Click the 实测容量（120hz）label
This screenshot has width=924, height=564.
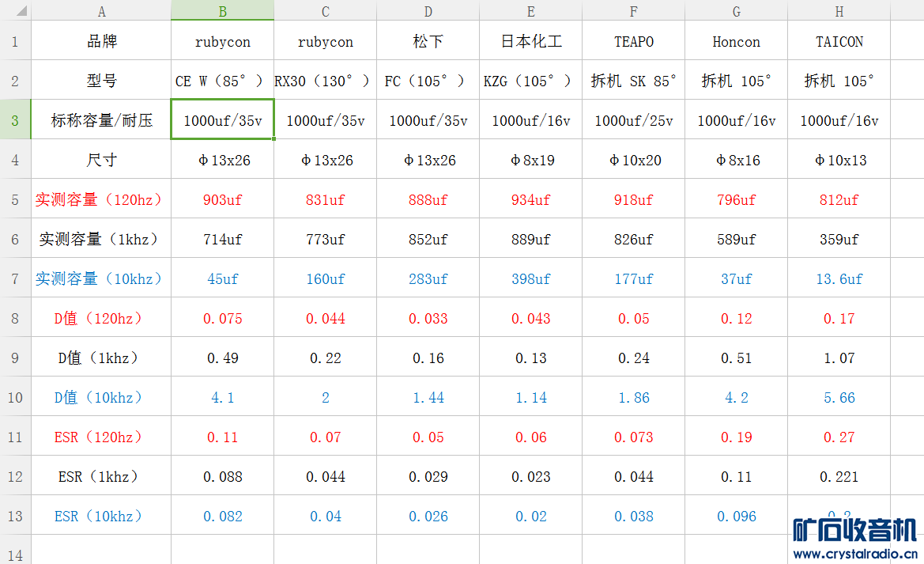(101, 199)
